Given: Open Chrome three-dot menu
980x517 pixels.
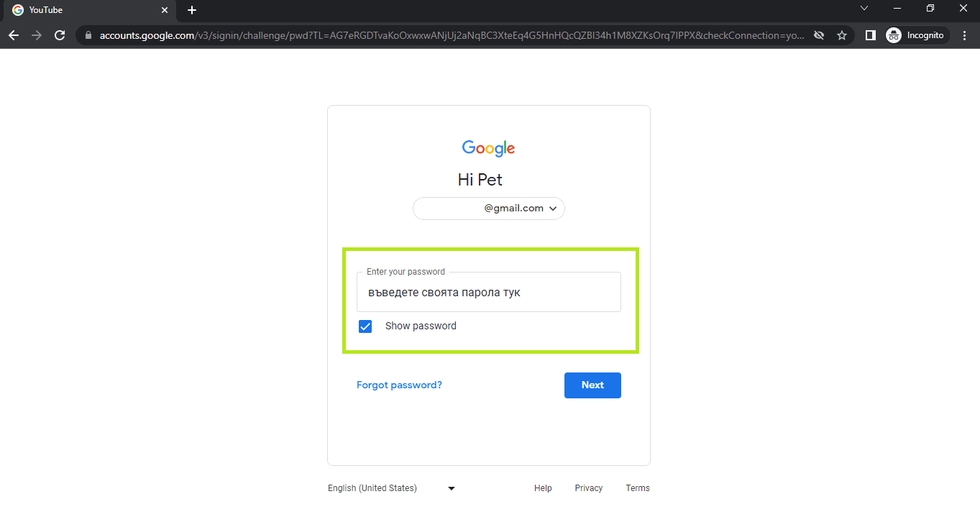Looking at the screenshot, I should click(x=965, y=35).
